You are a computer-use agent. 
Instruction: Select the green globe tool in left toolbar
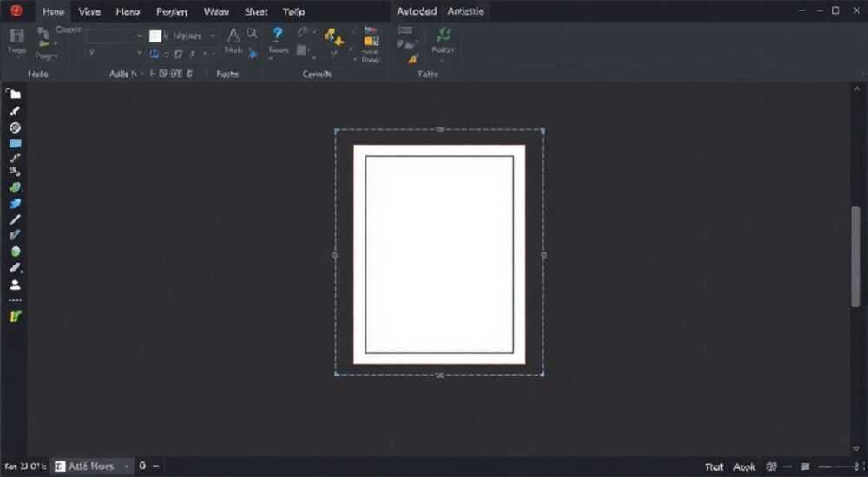click(x=15, y=187)
